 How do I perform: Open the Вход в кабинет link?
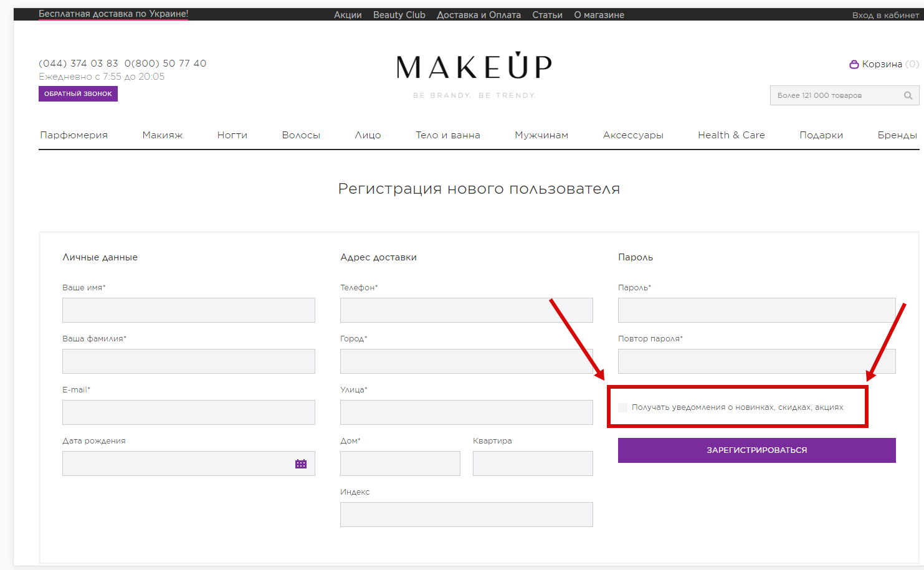pyautogui.click(x=885, y=15)
